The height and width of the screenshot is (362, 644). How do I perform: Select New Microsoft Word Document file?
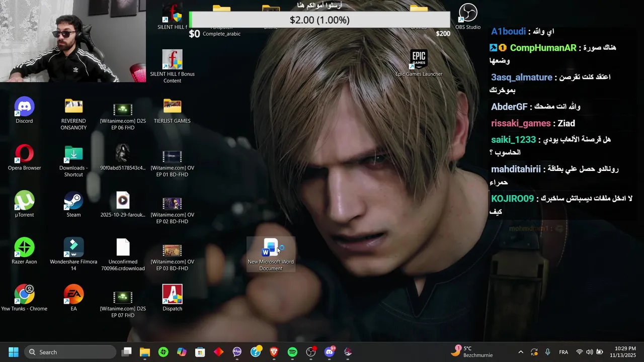click(x=271, y=254)
